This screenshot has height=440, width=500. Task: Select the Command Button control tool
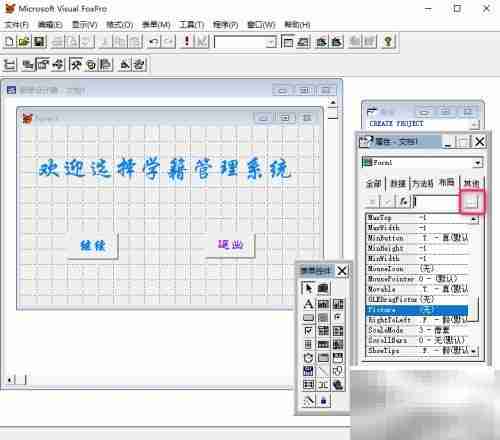pos(308,317)
